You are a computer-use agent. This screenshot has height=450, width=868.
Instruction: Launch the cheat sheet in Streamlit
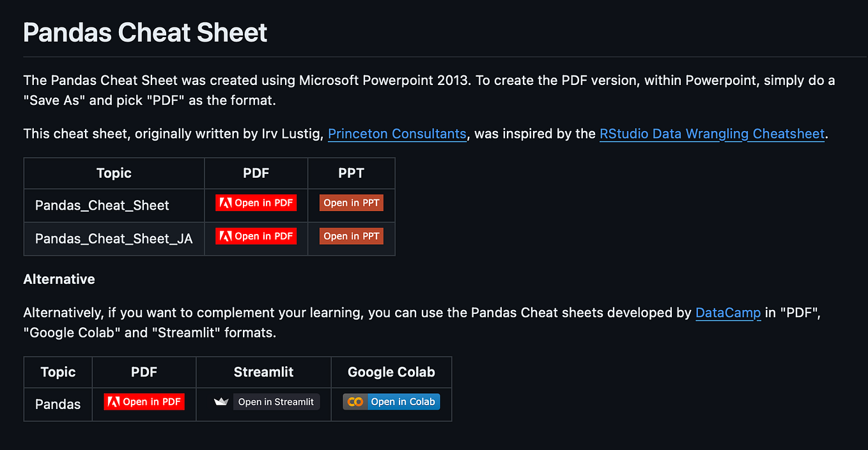[276, 402]
